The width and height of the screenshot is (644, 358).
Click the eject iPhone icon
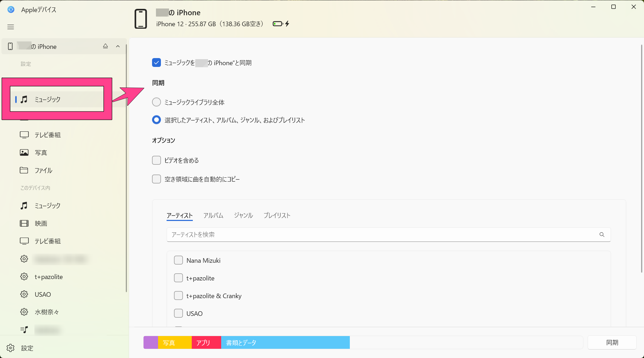tap(105, 46)
